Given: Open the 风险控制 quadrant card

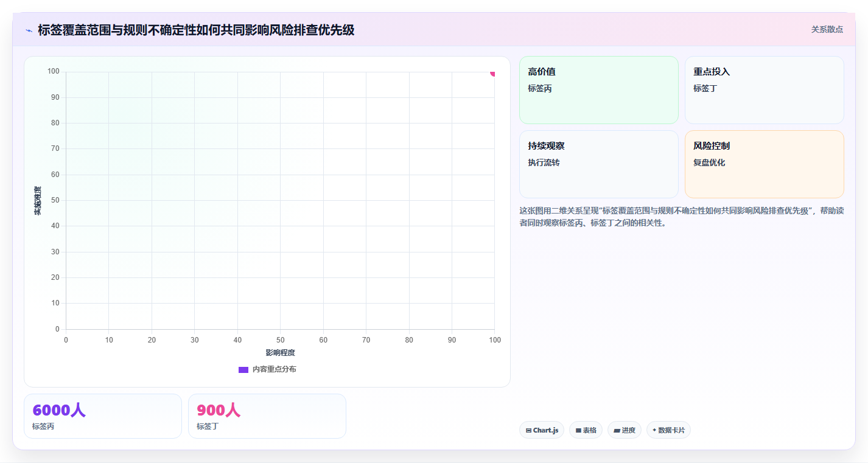Looking at the screenshot, I should (x=764, y=164).
